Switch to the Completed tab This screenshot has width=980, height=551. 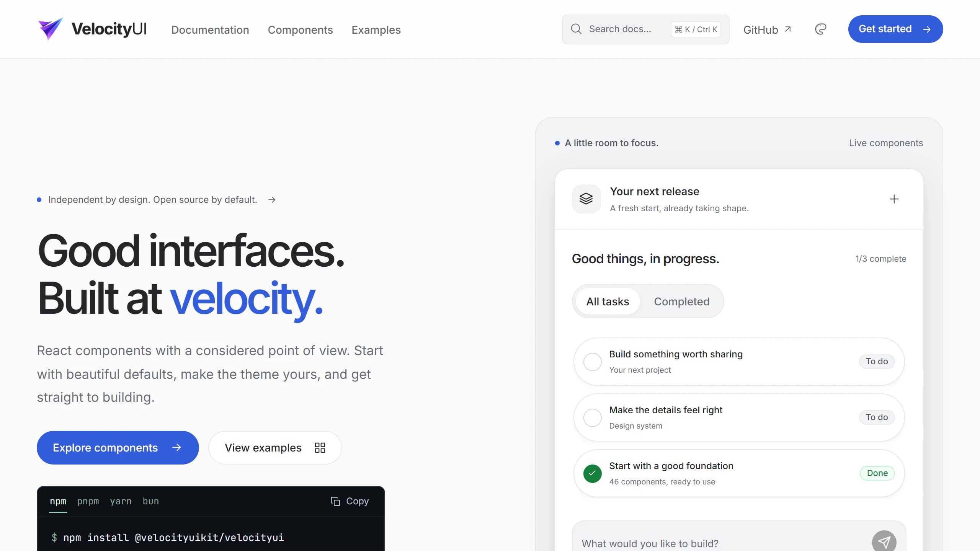[x=681, y=302]
